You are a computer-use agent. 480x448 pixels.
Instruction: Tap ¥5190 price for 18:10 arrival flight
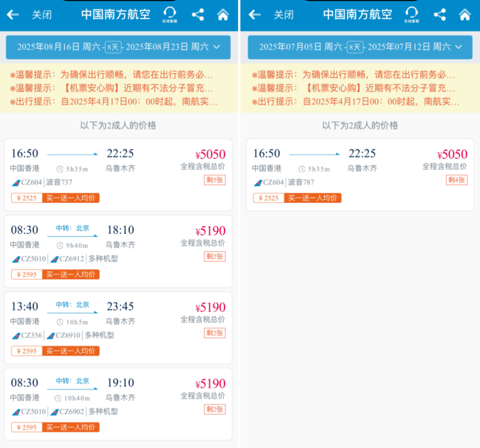click(x=210, y=231)
